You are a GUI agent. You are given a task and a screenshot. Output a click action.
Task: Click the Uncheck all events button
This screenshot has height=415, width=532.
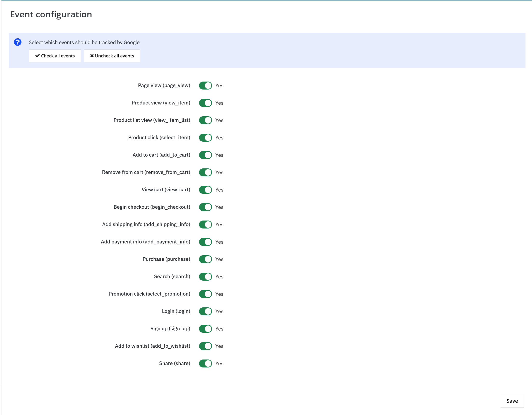click(112, 55)
